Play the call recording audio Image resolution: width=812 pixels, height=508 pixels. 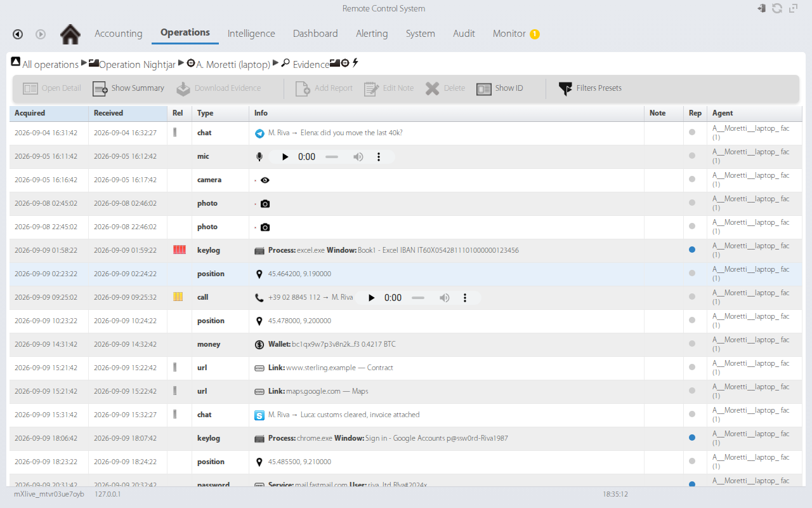point(372,298)
